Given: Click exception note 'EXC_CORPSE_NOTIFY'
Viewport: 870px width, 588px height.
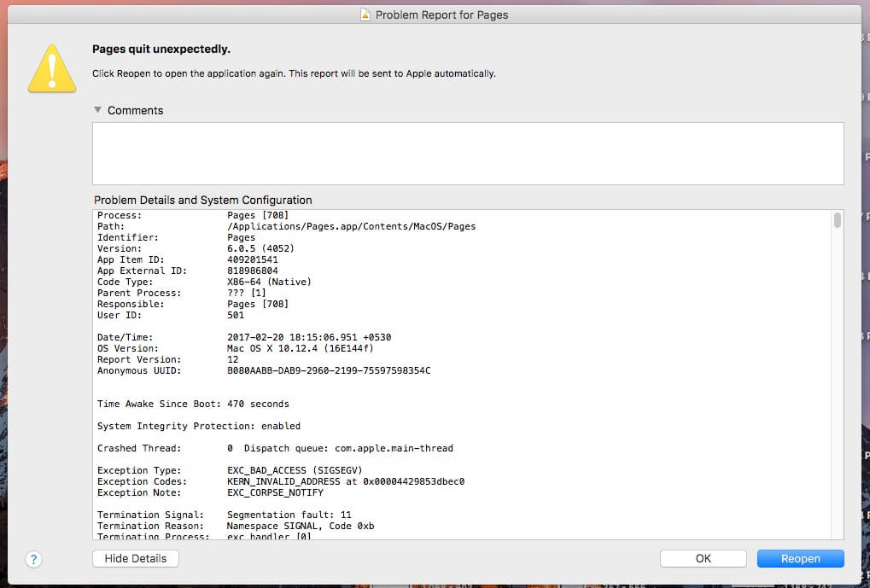Looking at the screenshot, I should (275, 492).
